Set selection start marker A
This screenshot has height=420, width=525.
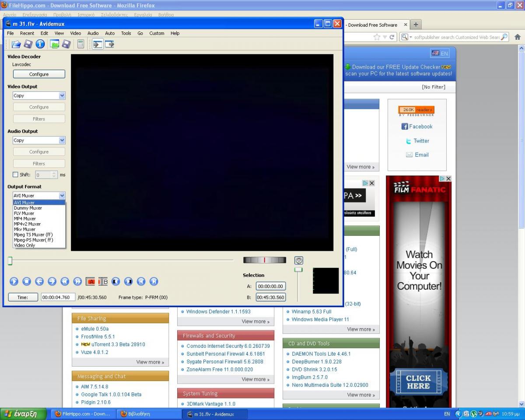coord(91,281)
